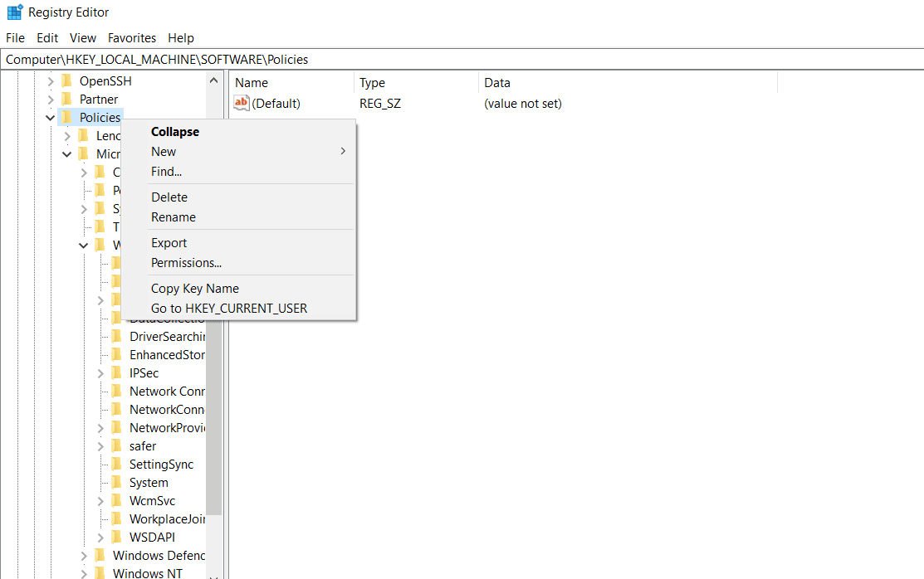Click the Windows NT folder icon
The height and width of the screenshot is (579, 924).
[100, 573]
